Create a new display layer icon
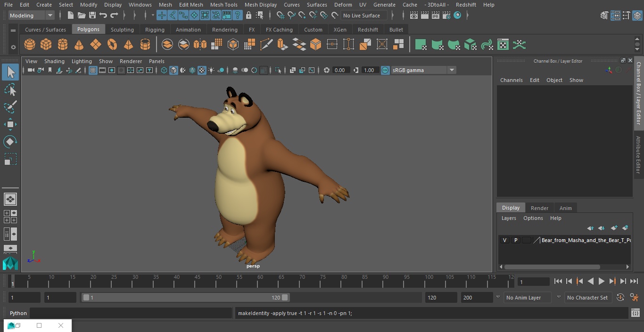The width and height of the screenshot is (644, 332). (x=614, y=228)
